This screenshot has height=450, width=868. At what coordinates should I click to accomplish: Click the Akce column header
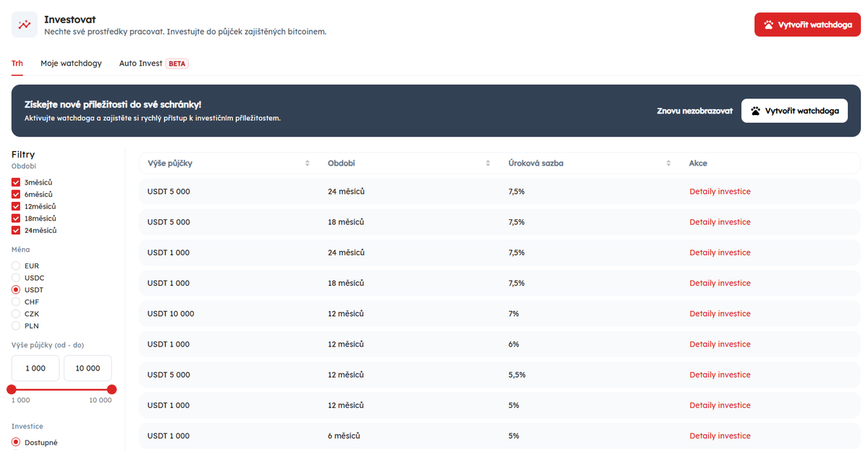tap(698, 164)
